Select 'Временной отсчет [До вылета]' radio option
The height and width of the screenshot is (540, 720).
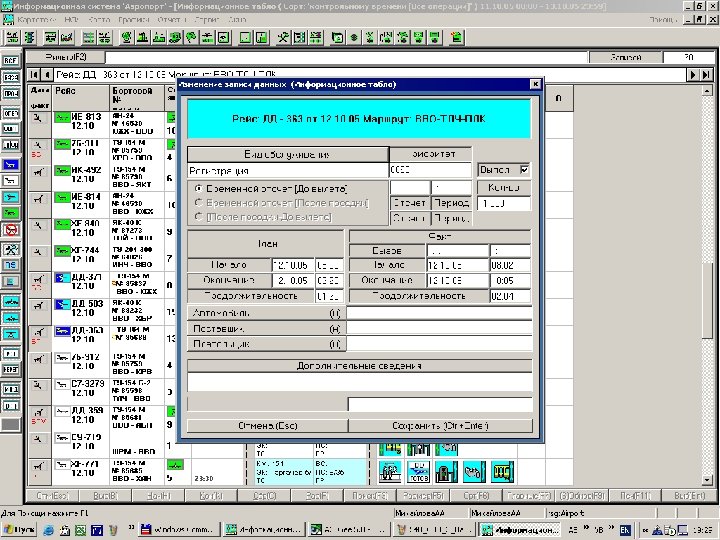(198, 188)
